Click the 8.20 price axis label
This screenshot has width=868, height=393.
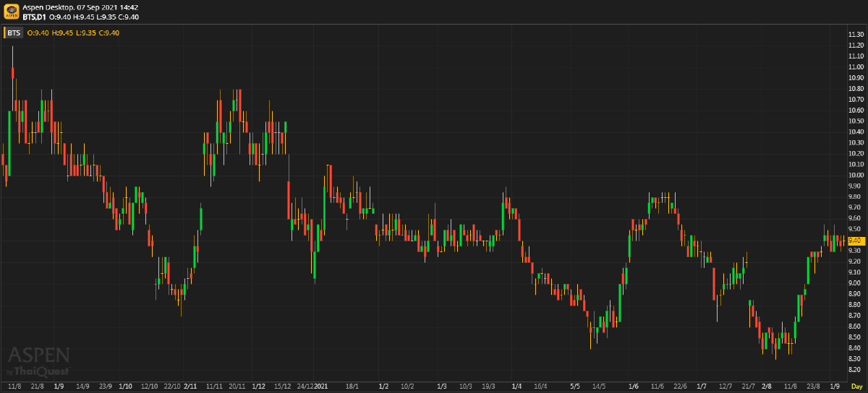click(x=854, y=370)
